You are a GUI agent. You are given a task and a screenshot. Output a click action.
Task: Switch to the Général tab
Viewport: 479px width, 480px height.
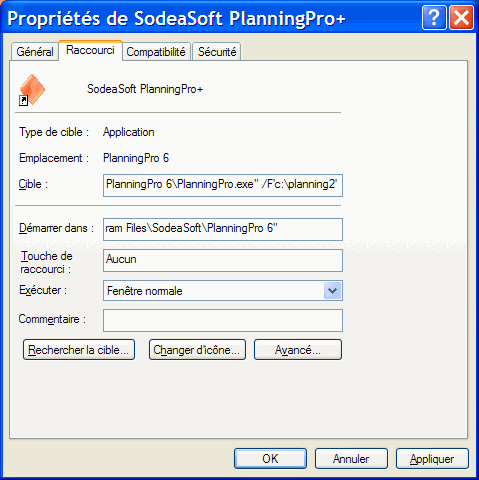click(35, 52)
